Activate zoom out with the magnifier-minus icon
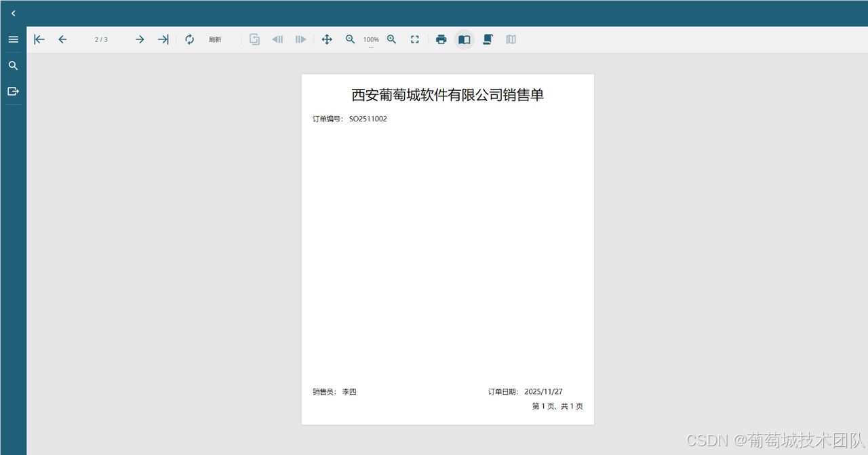 click(x=350, y=39)
